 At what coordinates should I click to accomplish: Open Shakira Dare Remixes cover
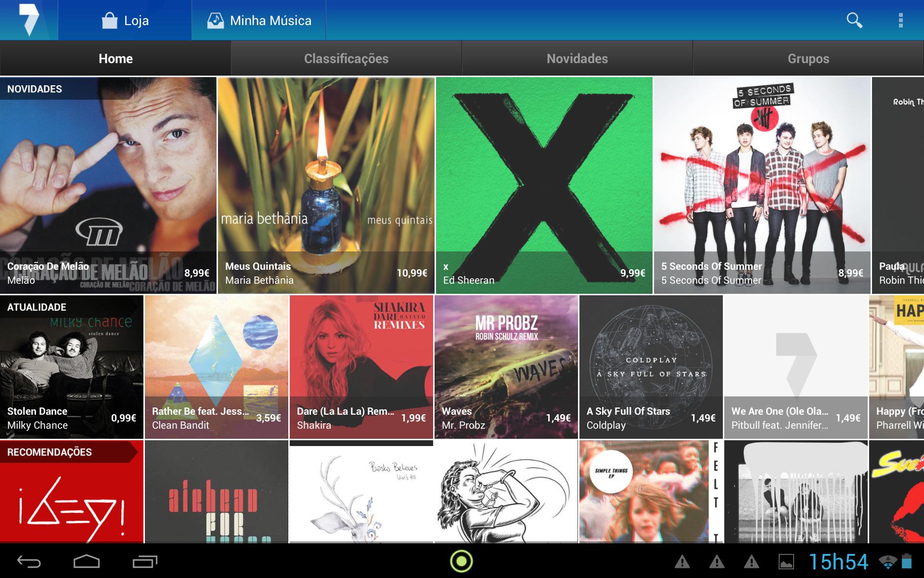coord(361,367)
